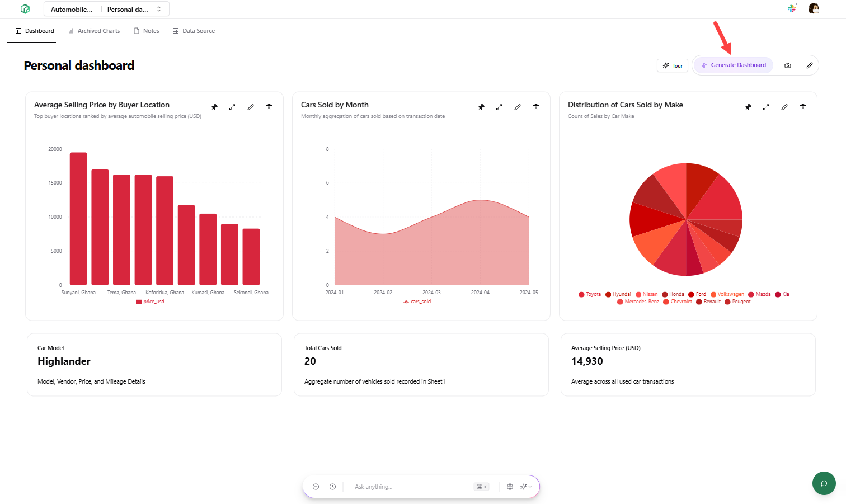Rename dashboard using the pencil icon
The height and width of the screenshot is (504, 846).
pos(809,65)
